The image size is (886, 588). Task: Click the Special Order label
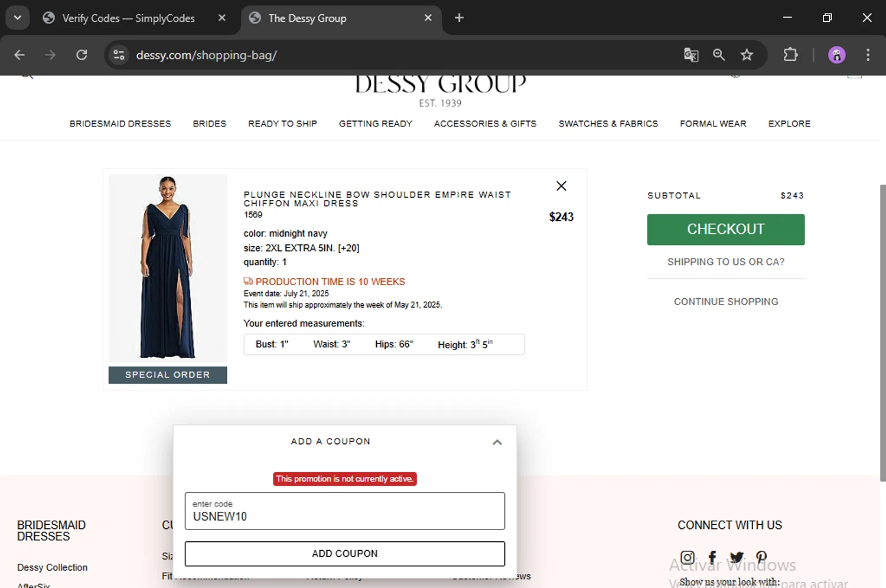tap(168, 375)
